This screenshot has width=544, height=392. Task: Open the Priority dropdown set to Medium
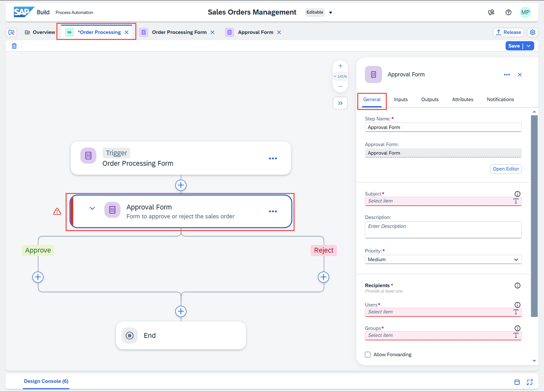pyautogui.click(x=443, y=259)
